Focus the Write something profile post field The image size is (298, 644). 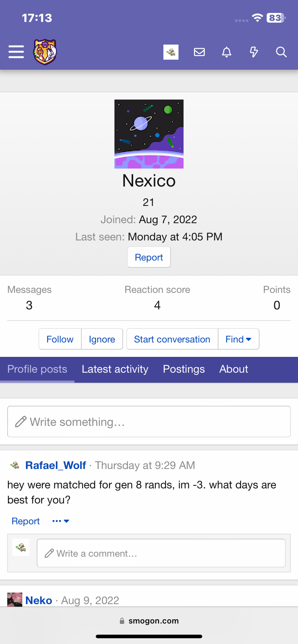tap(149, 422)
